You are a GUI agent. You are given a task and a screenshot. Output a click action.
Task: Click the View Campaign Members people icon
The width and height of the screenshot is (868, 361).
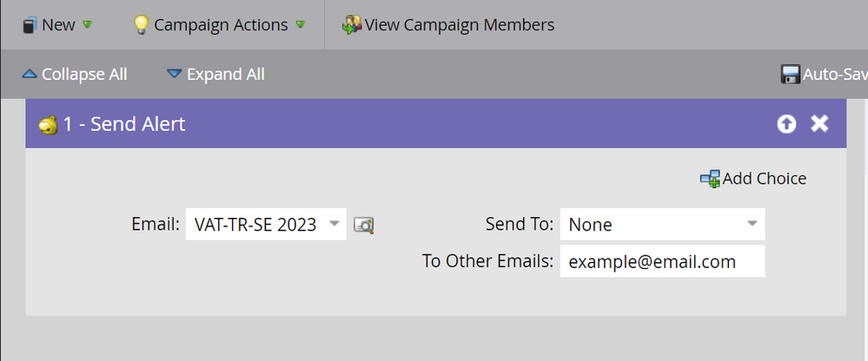pyautogui.click(x=352, y=25)
